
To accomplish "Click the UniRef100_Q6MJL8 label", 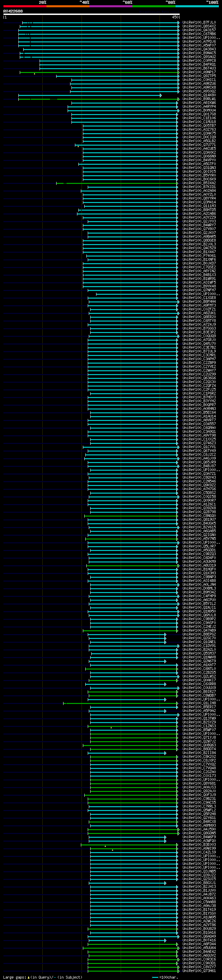I will click(199, 615).
